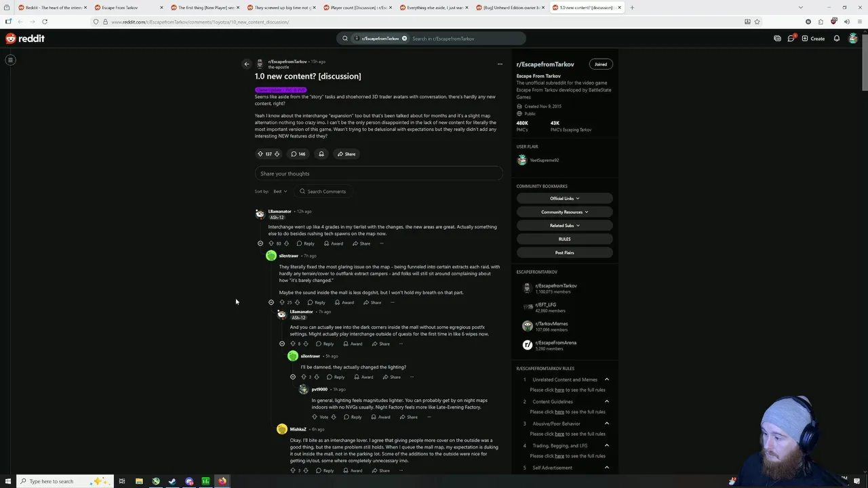Click the Create post button
The width and height of the screenshot is (868, 488).
[x=813, y=39]
